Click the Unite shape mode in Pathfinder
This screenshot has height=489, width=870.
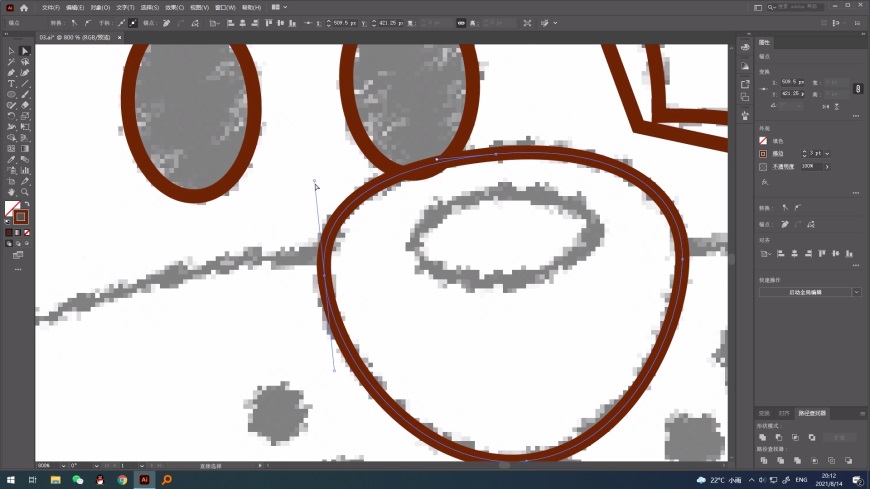(x=763, y=437)
